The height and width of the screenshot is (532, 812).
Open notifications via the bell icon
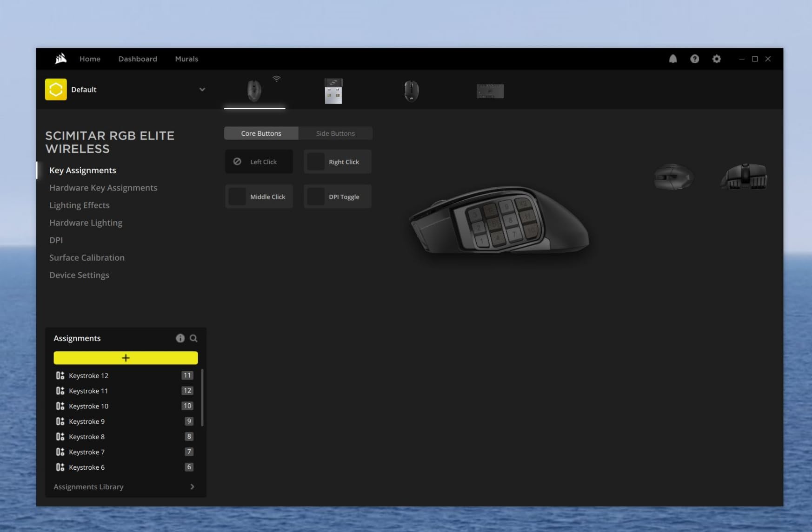click(x=672, y=59)
